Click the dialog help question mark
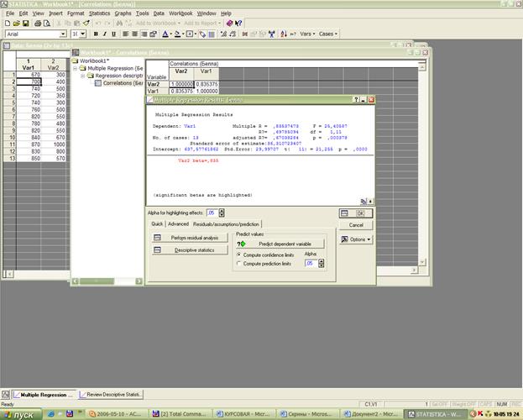Viewport: 523px width, 420px height. point(356,99)
